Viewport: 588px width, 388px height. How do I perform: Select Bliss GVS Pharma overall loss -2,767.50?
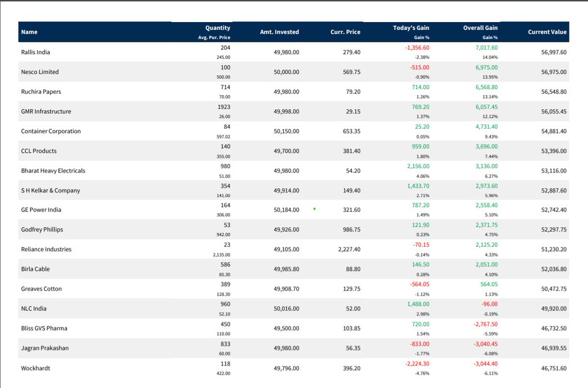click(486, 324)
